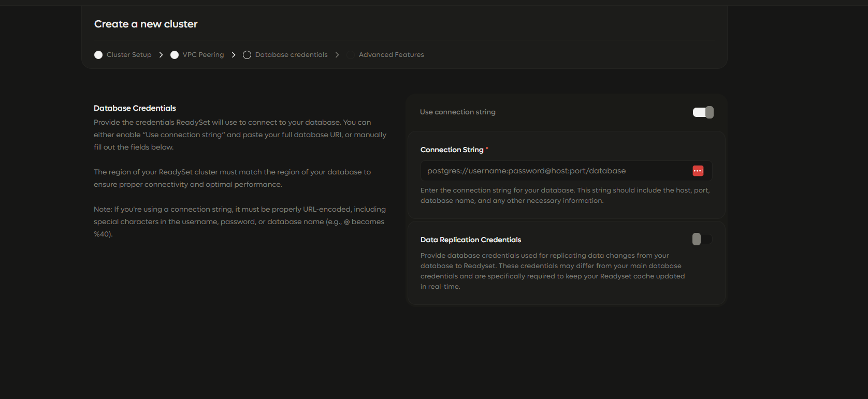Click the chevron after Cluster Setup step

161,55
